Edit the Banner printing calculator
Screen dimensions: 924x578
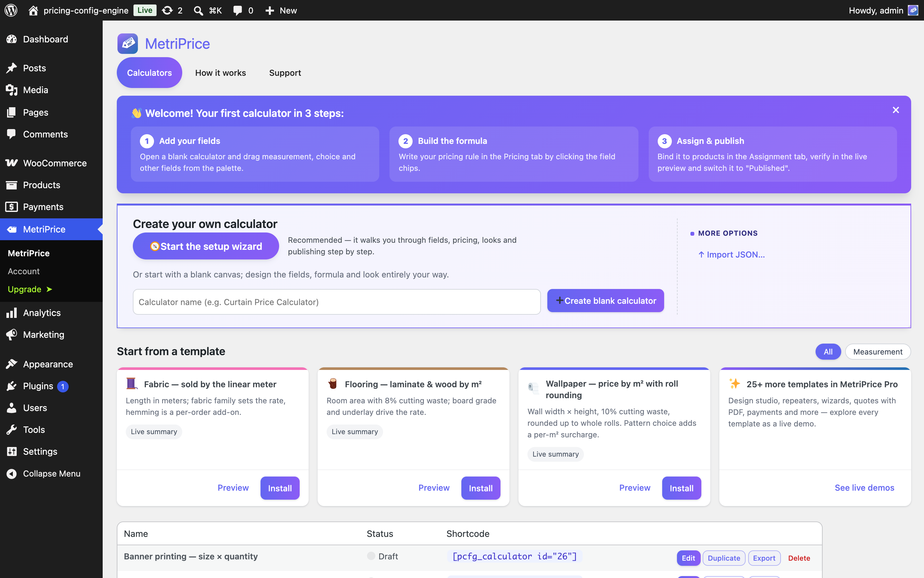coord(689,558)
